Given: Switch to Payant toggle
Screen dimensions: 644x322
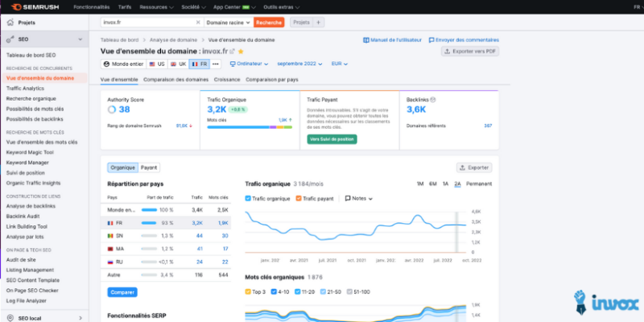Looking at the screenshot, I should [x=149, y=167].
